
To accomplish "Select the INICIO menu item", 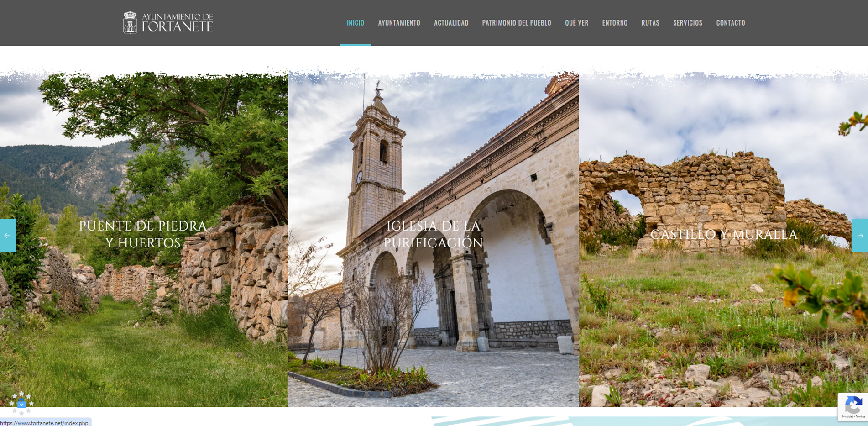I will pos(355,22).
